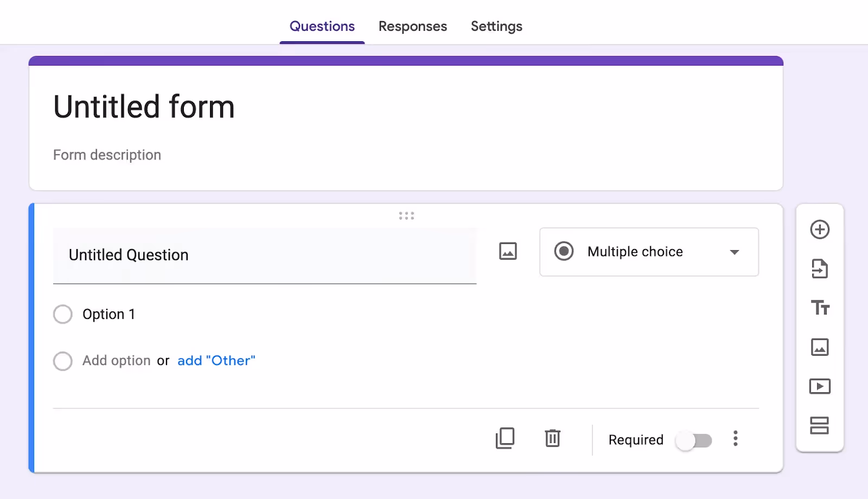Edit the Untitled Question title field
Image resolution: width=868 pixels, height=499 pixels.
tap(265, 255)
